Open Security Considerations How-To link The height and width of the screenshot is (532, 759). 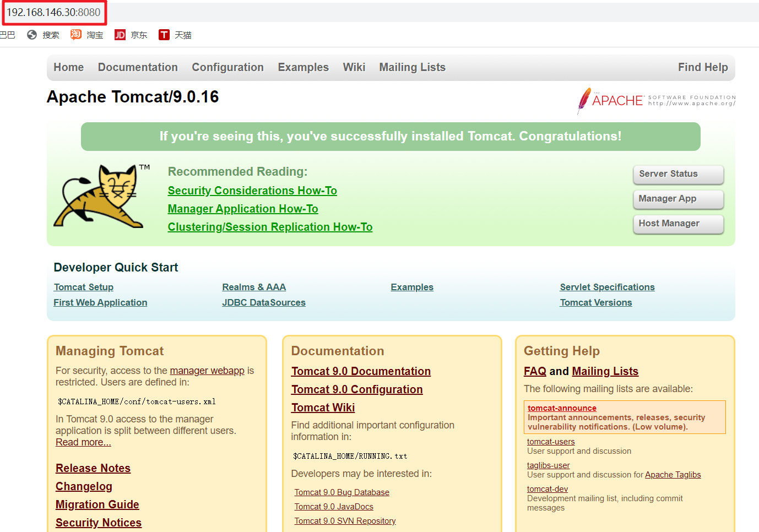pyautogui.click(x=252, y=191)
